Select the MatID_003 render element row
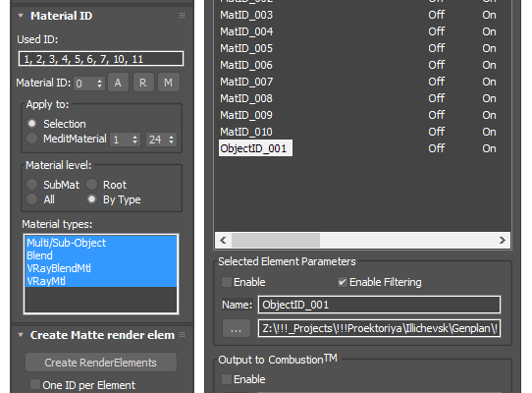 point(362,15)
